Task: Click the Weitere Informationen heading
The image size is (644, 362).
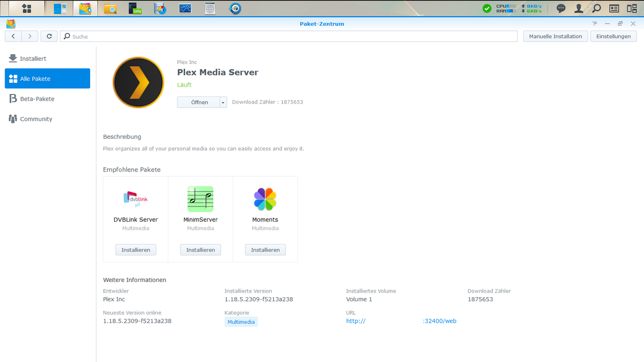Action: 135,280
